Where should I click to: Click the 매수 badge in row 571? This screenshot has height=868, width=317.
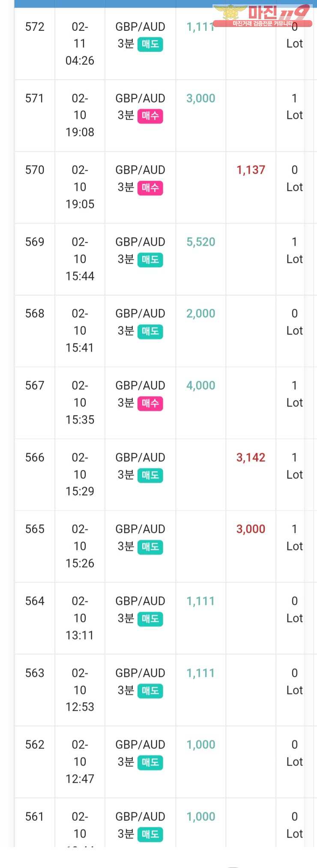point(150,116)
